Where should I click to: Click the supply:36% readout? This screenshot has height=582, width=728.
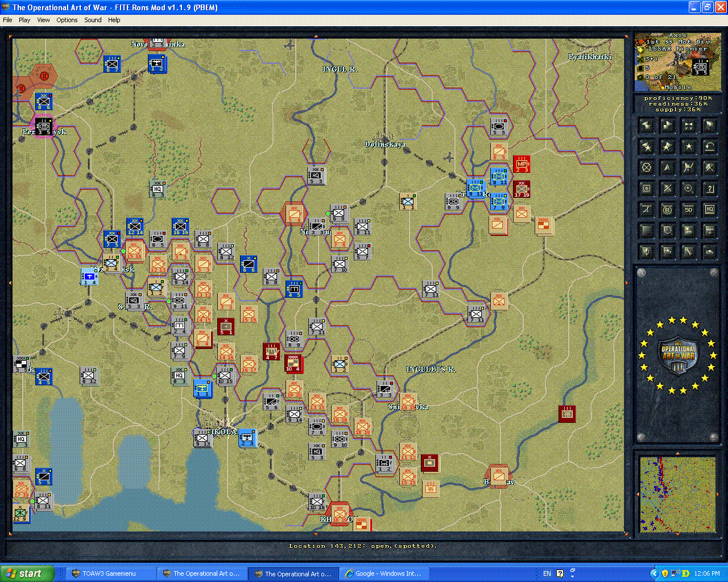[x=678, y=110]
